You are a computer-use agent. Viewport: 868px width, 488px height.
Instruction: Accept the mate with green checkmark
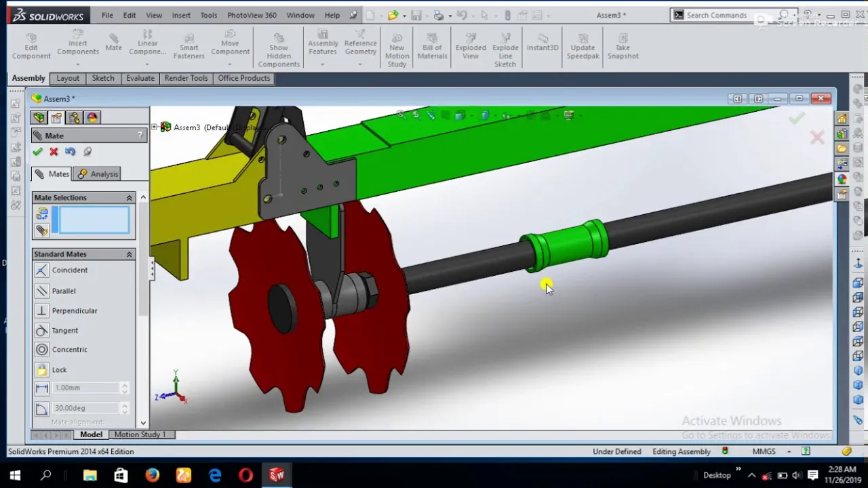pyautogui.click(x=37, y=152)
